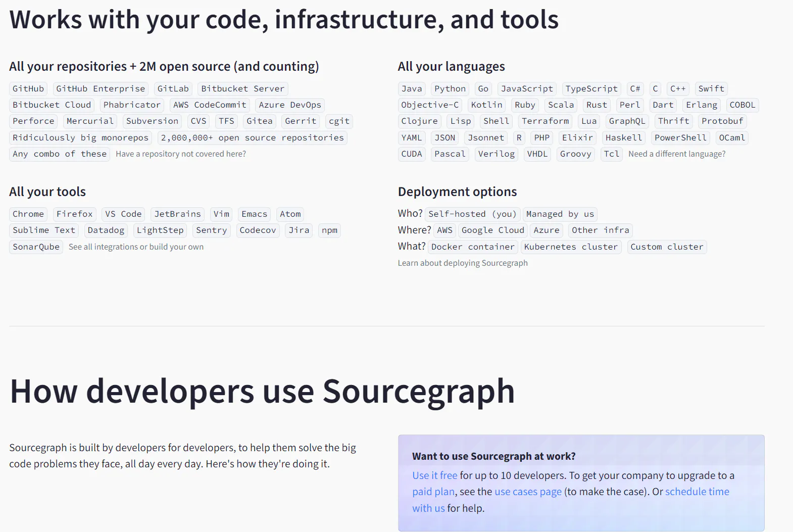The width and height of the screenshot is (793, 532).
Task: Click the PowerShell language tag
Action: (x=681, y=137)
